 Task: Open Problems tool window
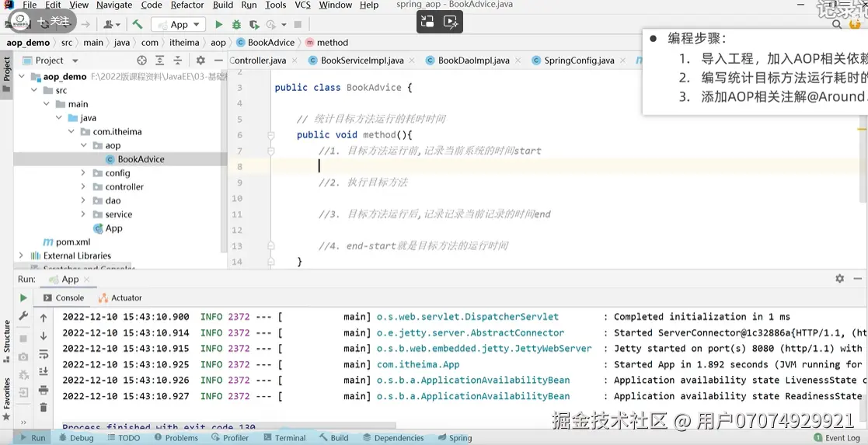[176, 438]
